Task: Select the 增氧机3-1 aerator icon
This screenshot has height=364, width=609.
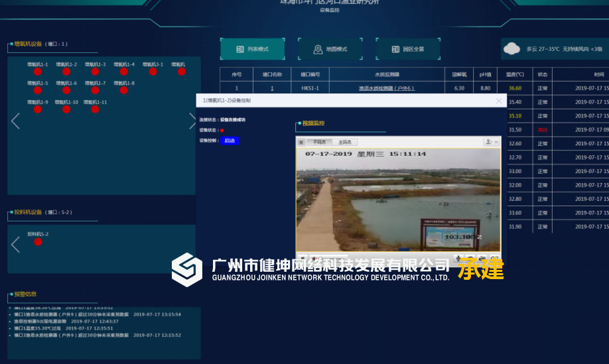Action: [153, 72]
